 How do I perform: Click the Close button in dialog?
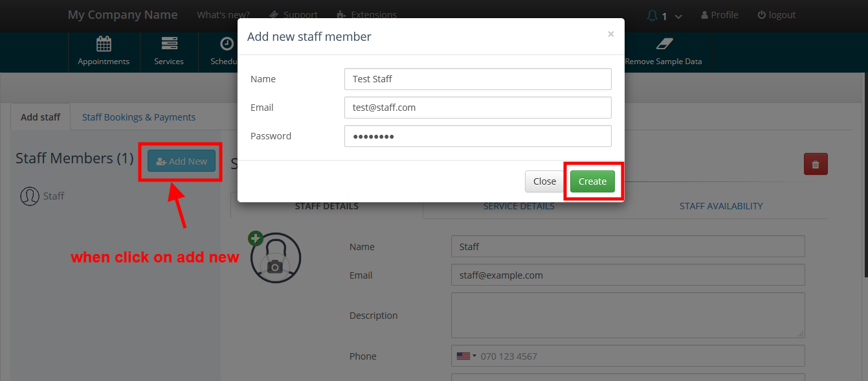(x=544, y=181)
